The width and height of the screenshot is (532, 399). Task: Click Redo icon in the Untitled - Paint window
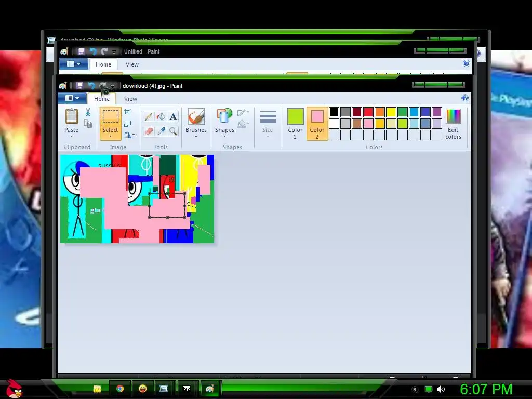click(x=104, y=51)
